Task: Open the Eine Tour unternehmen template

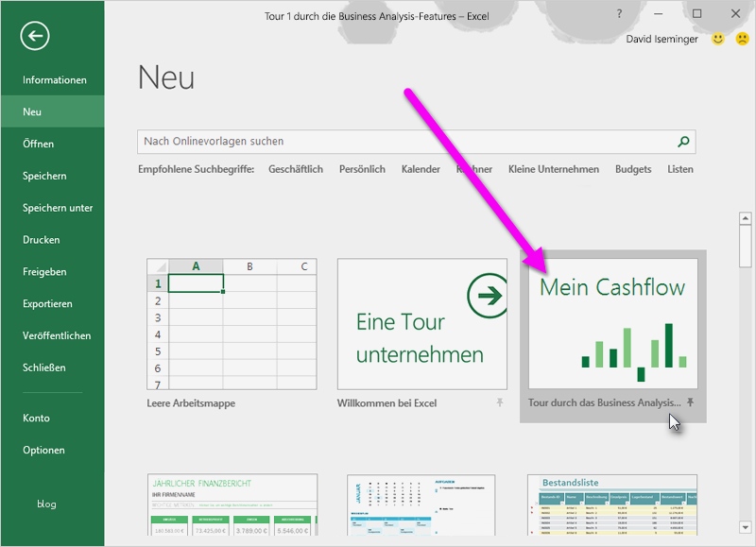Action: click(421, 324)
